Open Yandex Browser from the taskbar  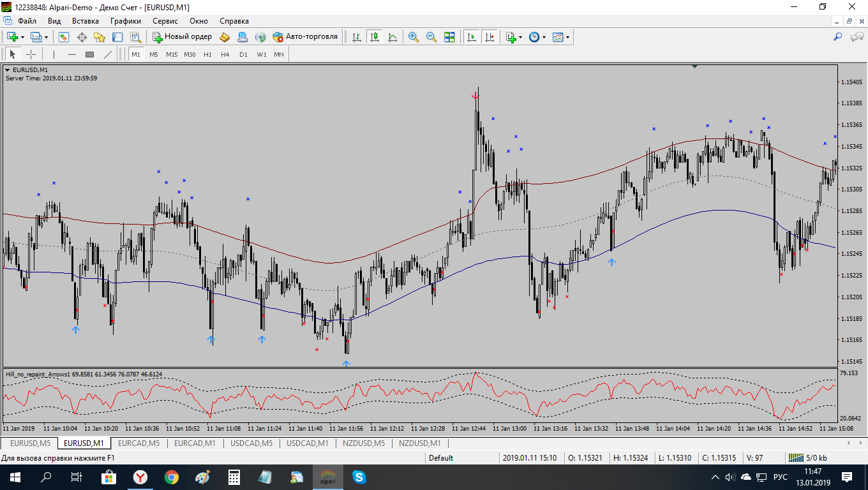[140, 477]
